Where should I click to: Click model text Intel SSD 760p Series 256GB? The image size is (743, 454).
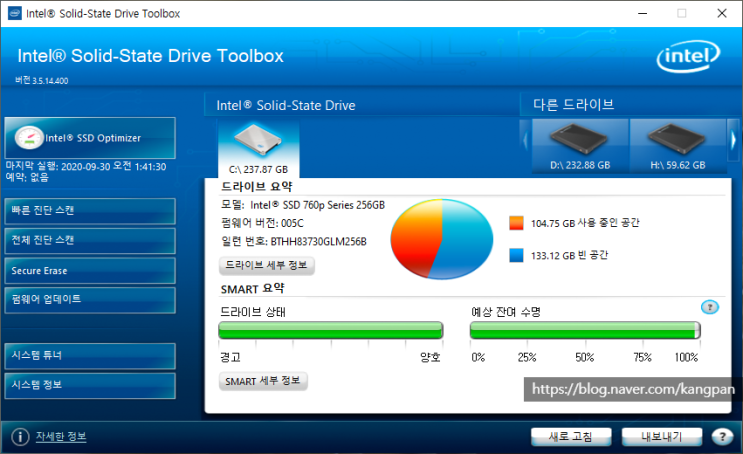[x=317, y=205]
